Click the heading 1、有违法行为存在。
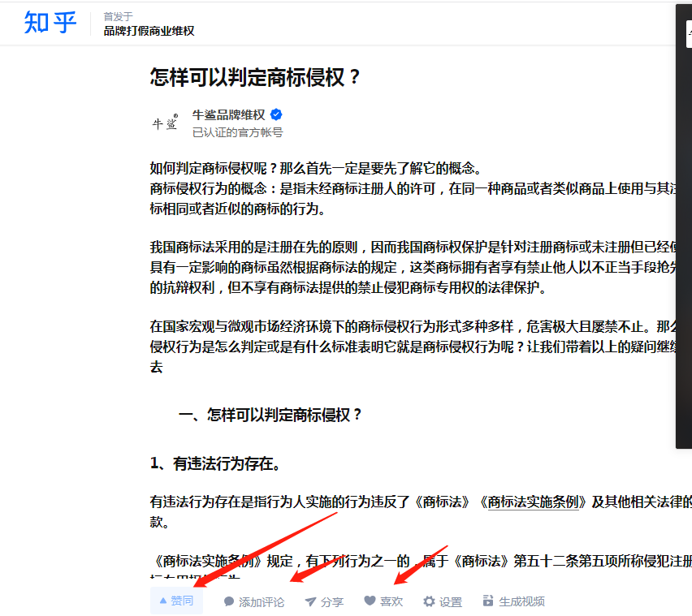This screenshot has height=616, width=692. (216, 463)
